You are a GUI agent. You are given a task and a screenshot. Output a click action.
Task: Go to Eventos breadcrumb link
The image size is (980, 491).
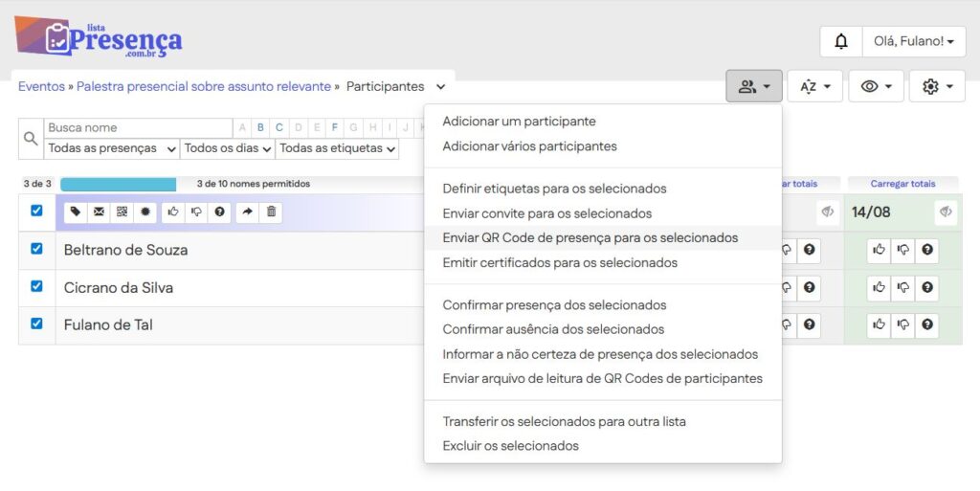(x=41, y=87)
